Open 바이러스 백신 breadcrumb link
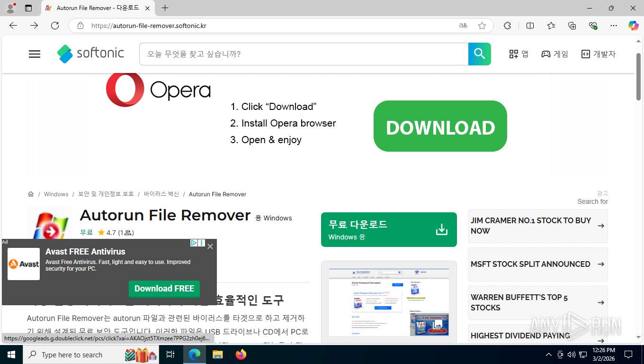This screenshot has width=644, height=364. 161,194
